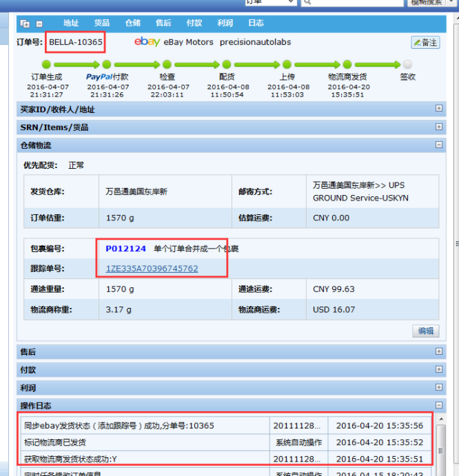Screen dimensions: 459x476
Task: Click the green 检查 status circle
Action: (167, 65)
